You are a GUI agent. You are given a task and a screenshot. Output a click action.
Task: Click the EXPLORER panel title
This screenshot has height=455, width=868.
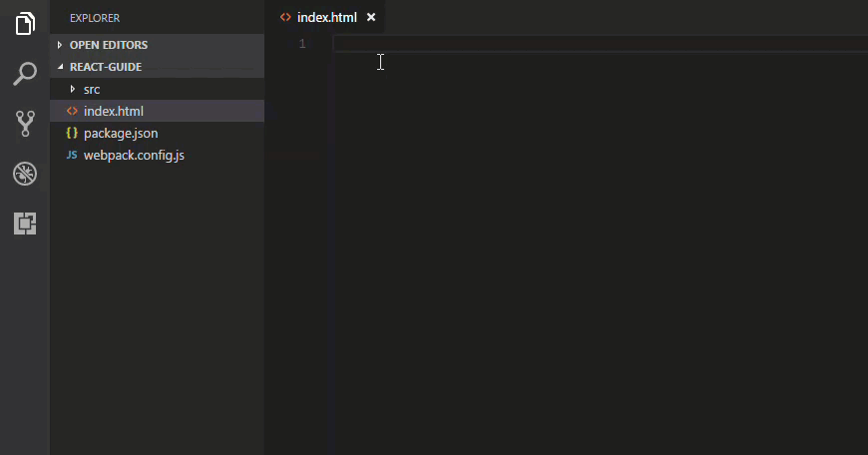click(x=95, y=18)
